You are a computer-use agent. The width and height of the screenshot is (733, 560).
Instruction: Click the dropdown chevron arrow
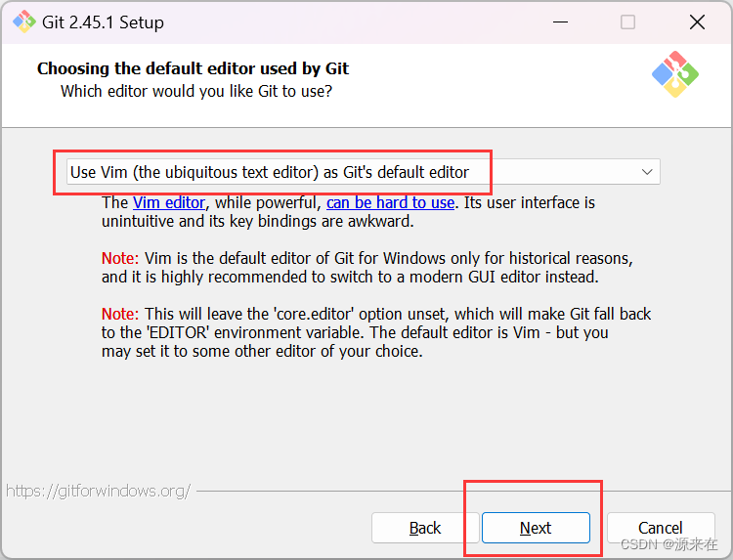pyautogui.click(x=647, y=172)
